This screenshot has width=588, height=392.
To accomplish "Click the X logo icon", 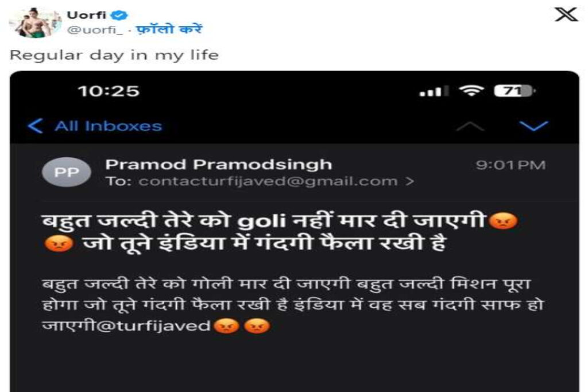I will coord(566,14).
